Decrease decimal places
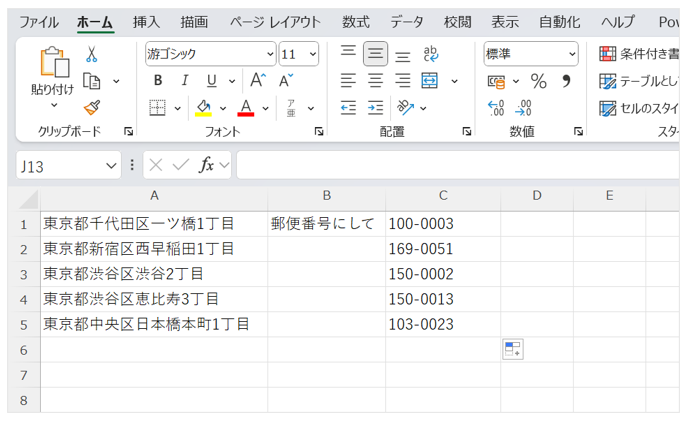Screen dimensions: 688x425 click(523, 108)
